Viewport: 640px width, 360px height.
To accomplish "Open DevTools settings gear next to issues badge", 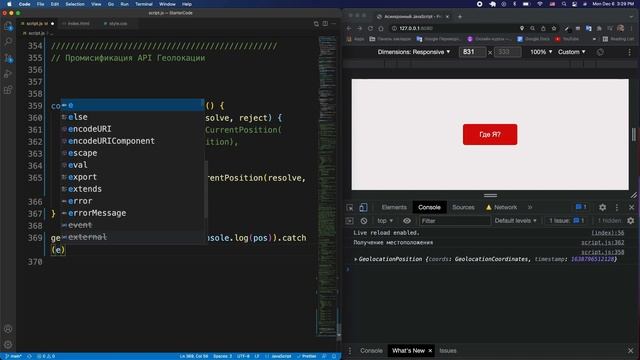I will pos(602,207).
